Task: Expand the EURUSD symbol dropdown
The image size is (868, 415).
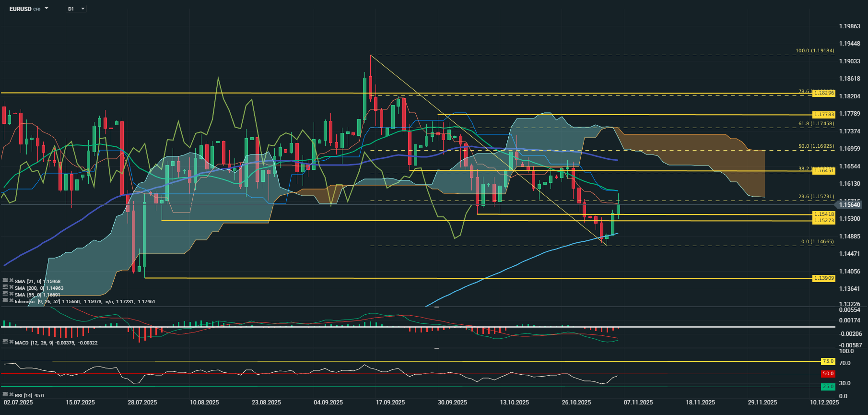Action: [x=46, y=9]
